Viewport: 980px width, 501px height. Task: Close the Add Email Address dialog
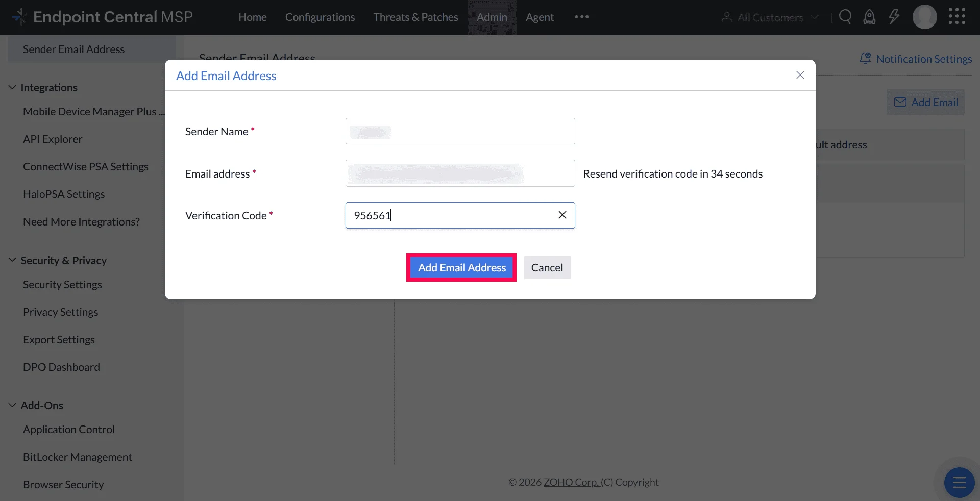coord(800,75)
